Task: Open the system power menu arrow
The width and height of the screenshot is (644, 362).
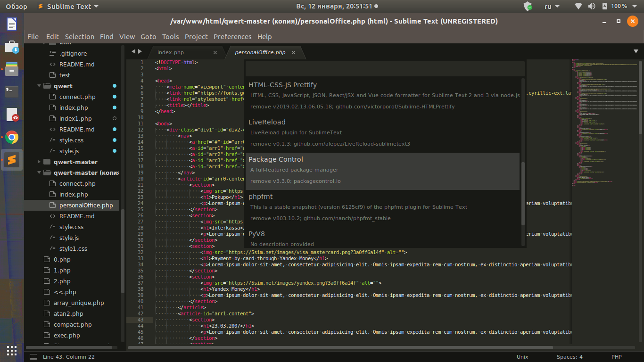Action: 635,7
